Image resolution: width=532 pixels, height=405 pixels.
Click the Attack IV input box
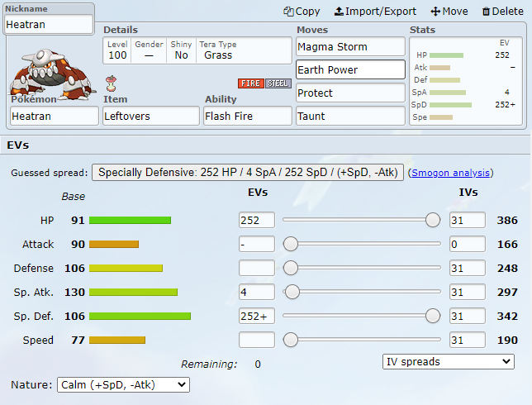(468, 244)
